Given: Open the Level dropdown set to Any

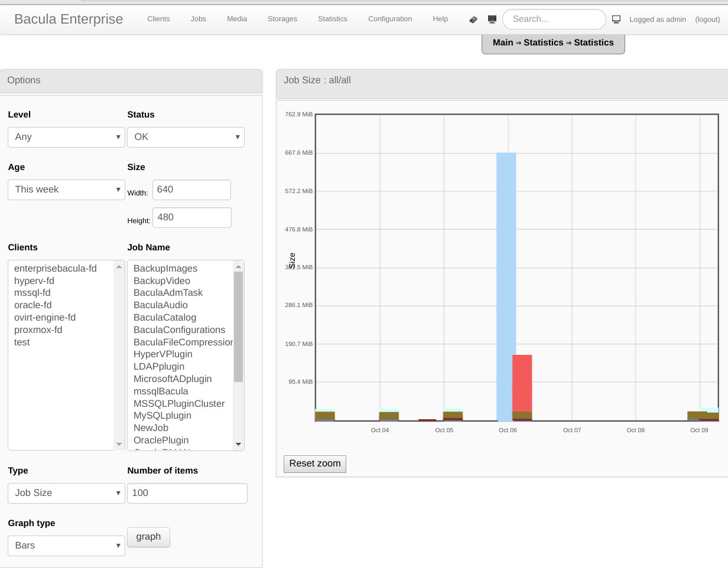Looking at the screenshot, I should (66, 137).
